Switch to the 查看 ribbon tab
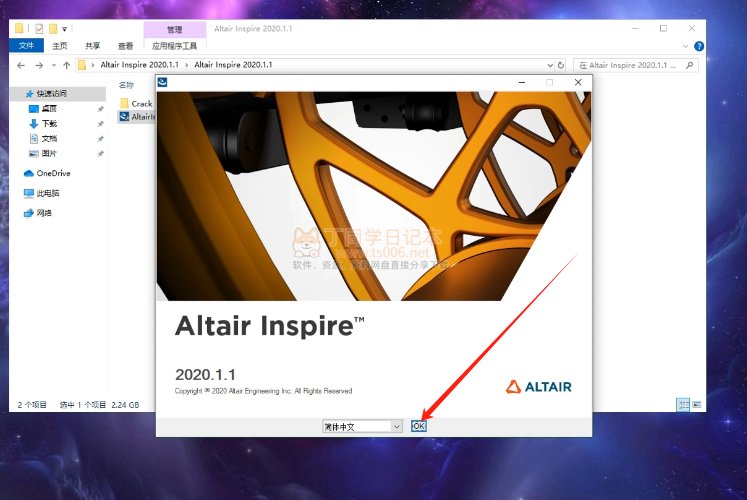 (x=125, y=46)
